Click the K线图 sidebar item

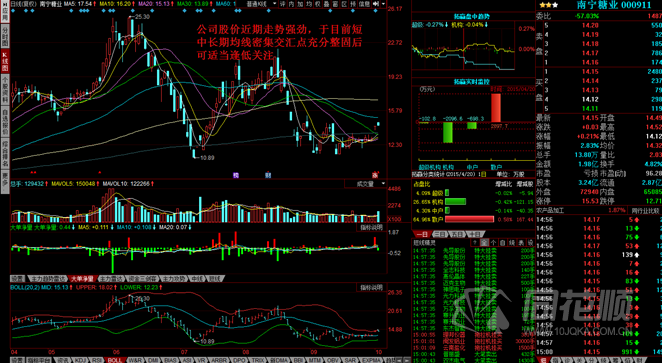pyautogui.click(x=5, y=62)
